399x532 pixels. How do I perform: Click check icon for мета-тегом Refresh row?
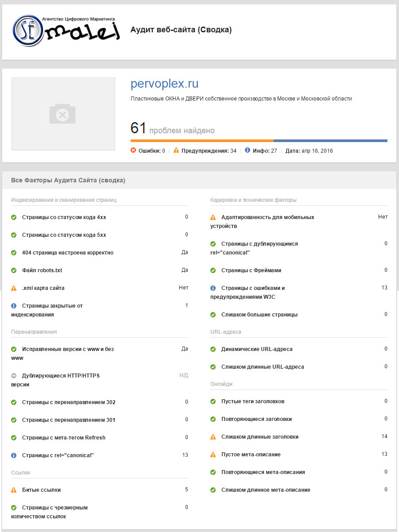14,438
